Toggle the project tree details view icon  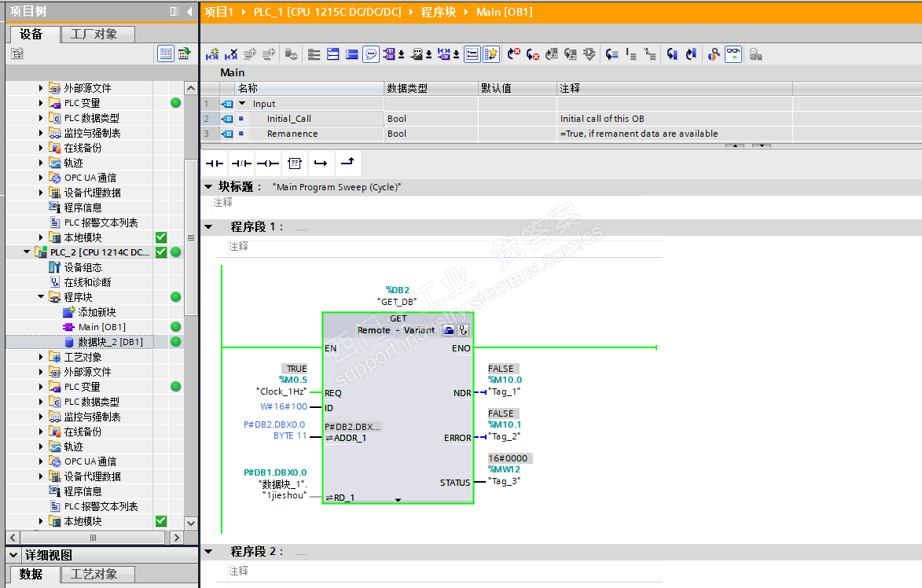(166, 53)
